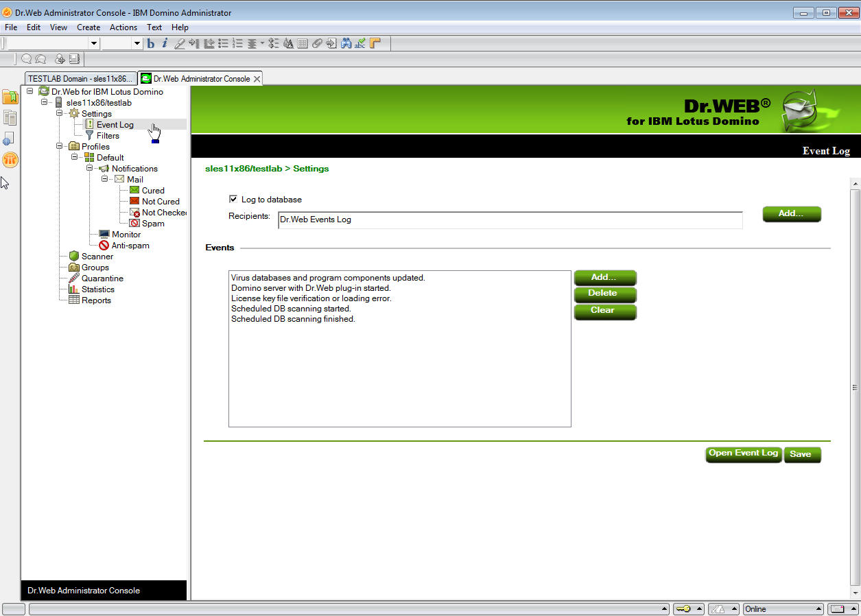Click the Delete button for events
861x616 pixels.
pyautogui.click(x=605, y=294)
